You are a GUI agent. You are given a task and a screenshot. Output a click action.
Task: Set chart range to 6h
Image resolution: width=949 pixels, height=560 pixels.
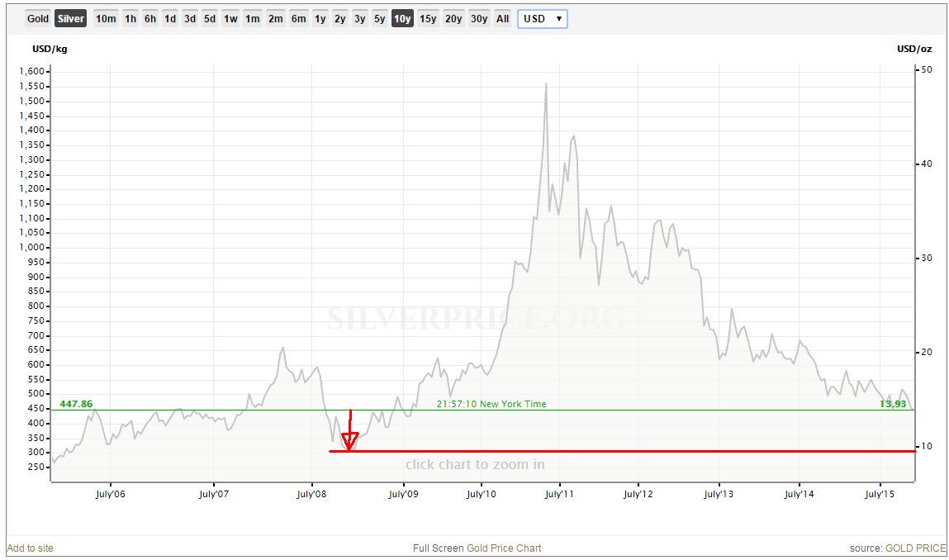[x=150, y=18]
